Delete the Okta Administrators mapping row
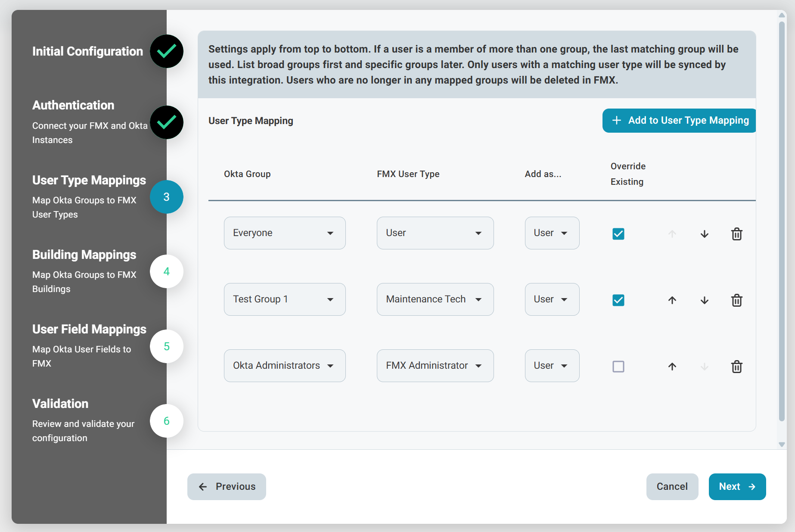Viewport: 795px width, 532px height. 736,367
